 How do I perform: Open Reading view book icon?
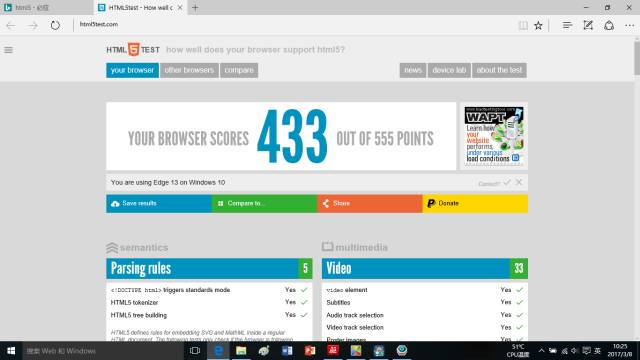coord(522,25)
